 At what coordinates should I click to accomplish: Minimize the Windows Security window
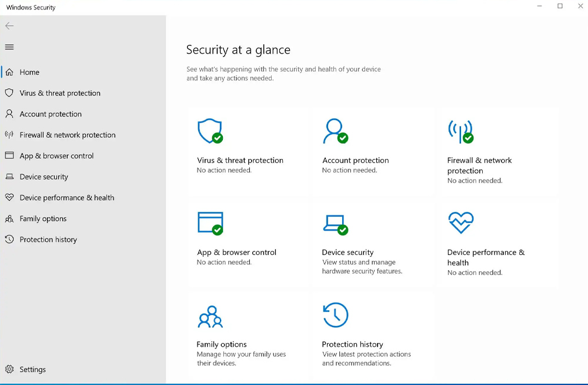tap(539, 6)
